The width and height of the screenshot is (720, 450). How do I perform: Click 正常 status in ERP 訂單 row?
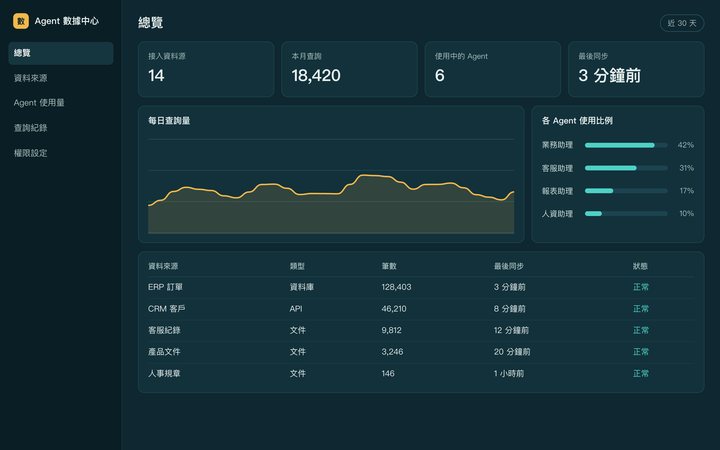click(x=641, y=287)
